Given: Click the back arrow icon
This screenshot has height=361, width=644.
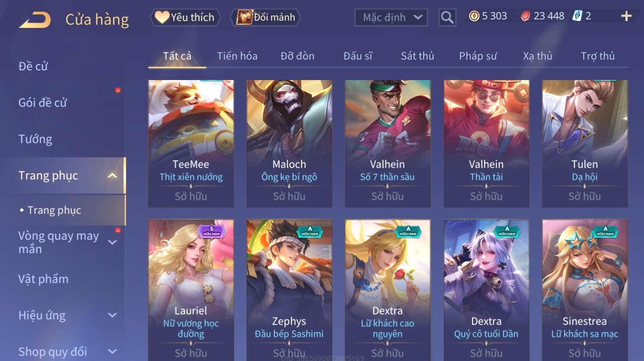Looking at the screenshot, I should click(x=35, y=20).
